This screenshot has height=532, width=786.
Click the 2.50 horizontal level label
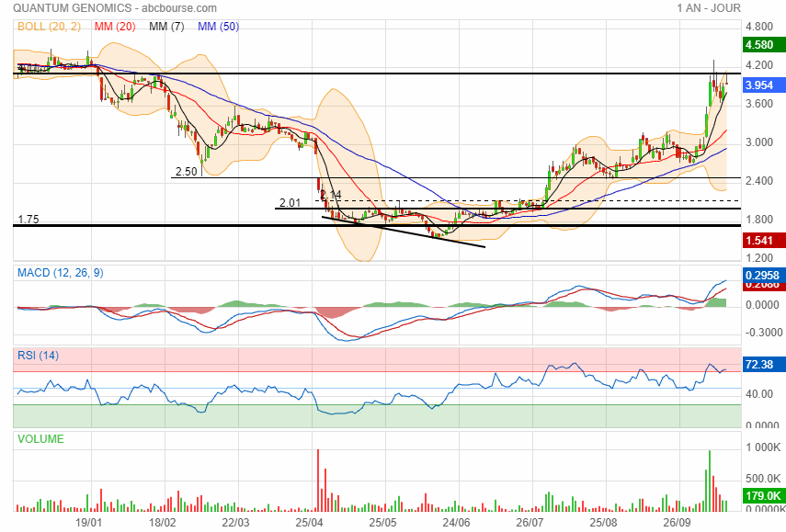coord(187,172)
